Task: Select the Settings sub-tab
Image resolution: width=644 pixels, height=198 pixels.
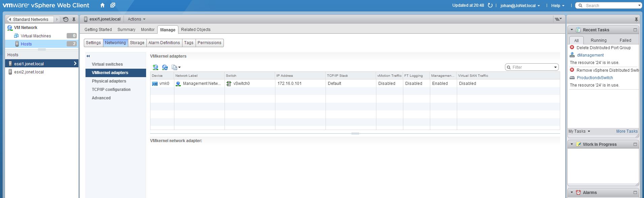Action: [93, 43]
